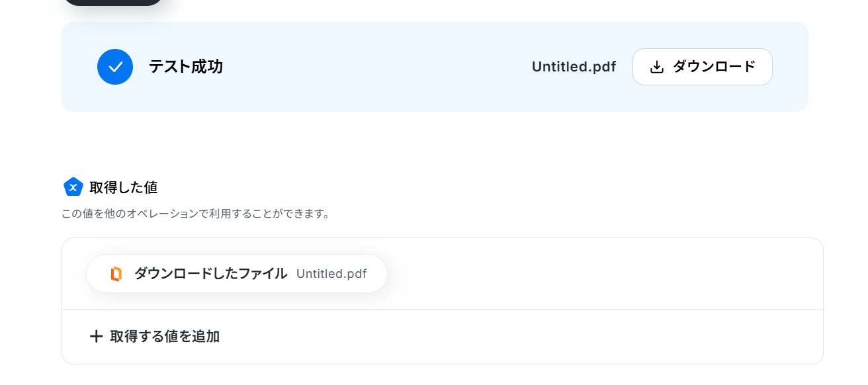Click the ダウンロードしたファイル label text
Viewport: 868px width, 385px height.
click(210, 274)
